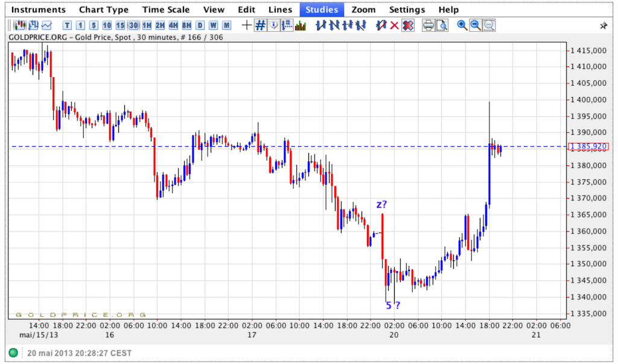Open the Instruments menu

39,10
